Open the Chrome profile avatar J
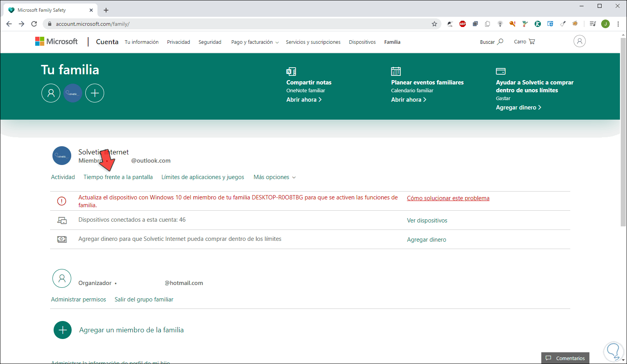 click(605, 24)
